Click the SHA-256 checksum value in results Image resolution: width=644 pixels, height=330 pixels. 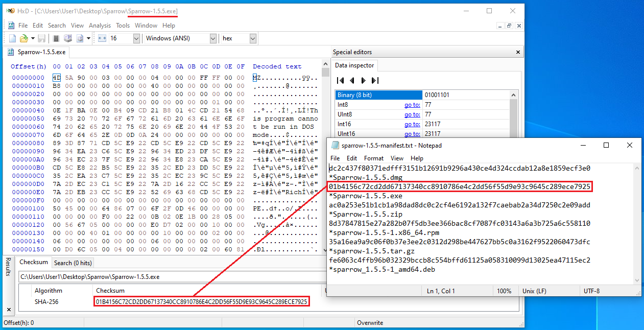coord(202,302)
